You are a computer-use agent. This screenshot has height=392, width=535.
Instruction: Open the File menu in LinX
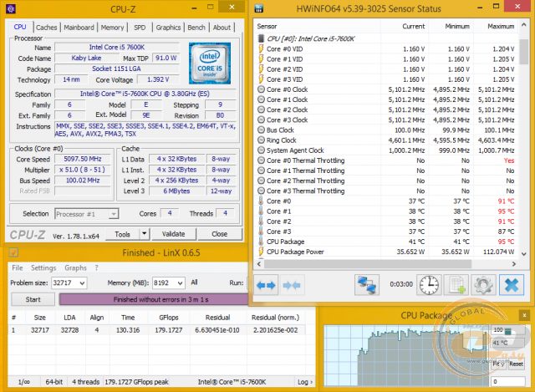click(18, 267)
